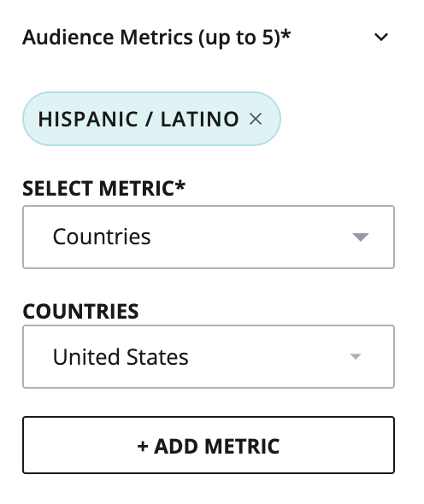Toggle Audience Metrics panel via its title
The height and width of the screenshot is (504, 424).
click(156, 38)
